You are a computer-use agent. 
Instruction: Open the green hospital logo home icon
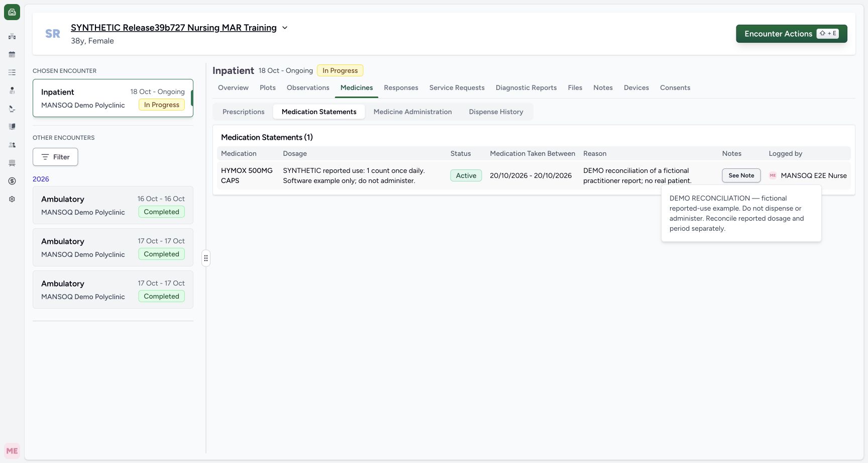point(12,12)
